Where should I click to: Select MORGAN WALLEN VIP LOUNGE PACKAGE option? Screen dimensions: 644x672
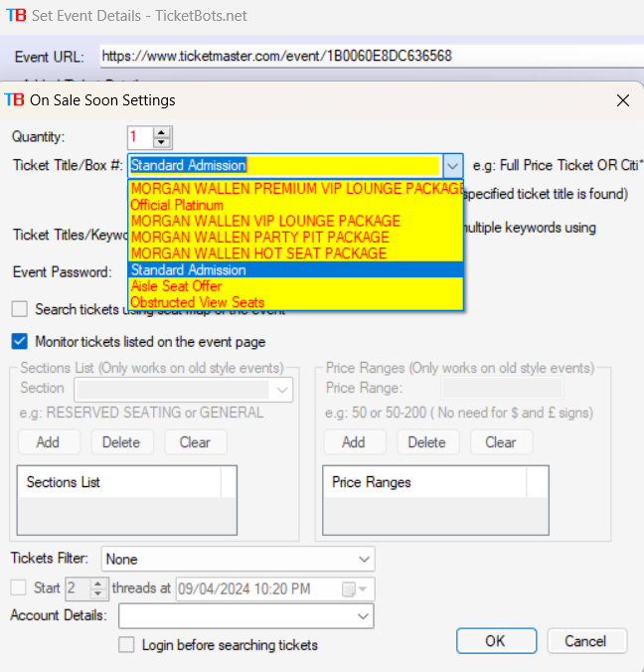[x=296, y=221]
